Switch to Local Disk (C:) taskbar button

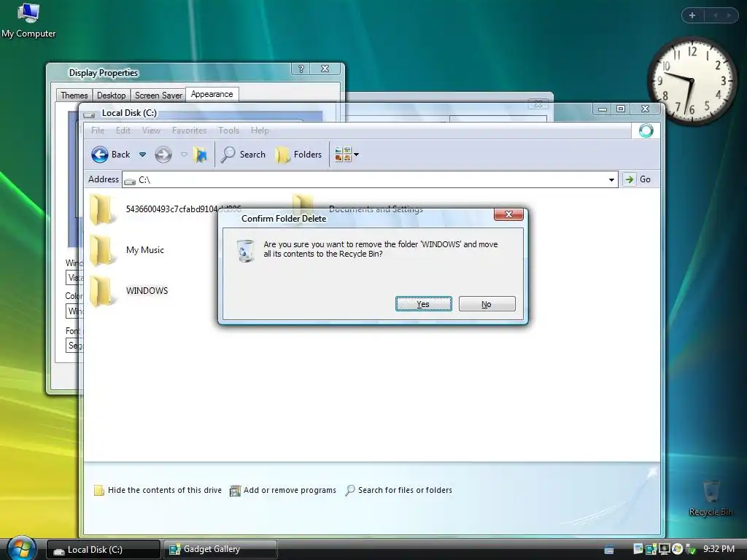pos(104,550)
